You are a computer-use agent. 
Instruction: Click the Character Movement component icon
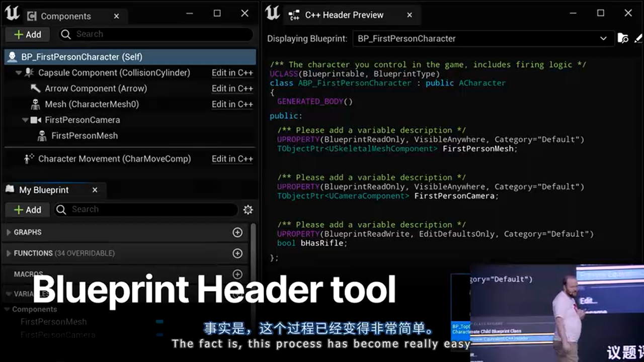(29, 159)
